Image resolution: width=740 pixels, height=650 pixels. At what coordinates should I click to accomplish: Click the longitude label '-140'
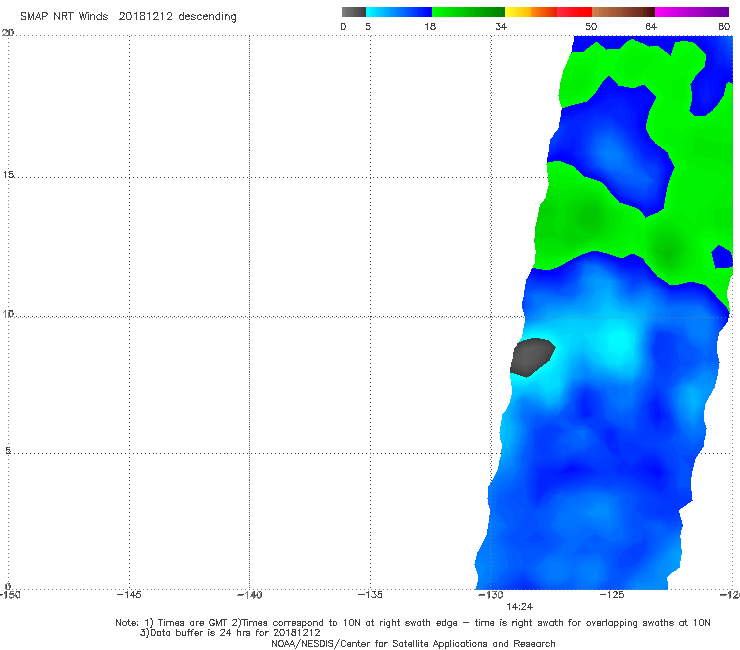tap(249, 594)
